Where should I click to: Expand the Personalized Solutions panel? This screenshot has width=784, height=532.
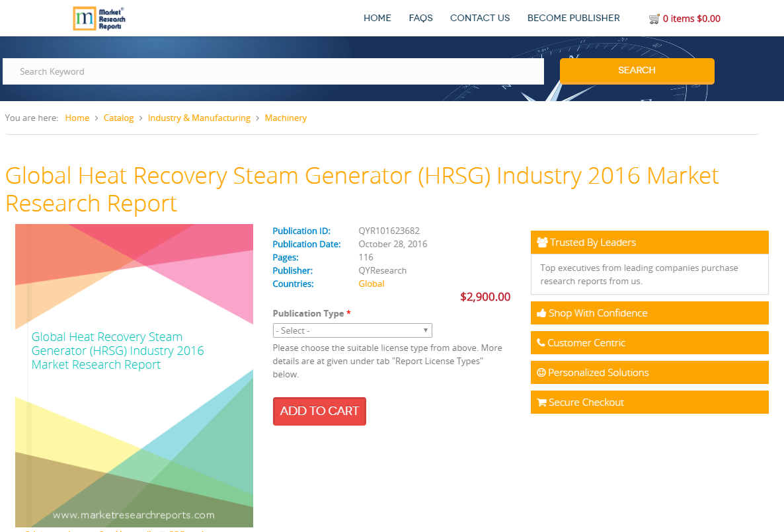click(x=649, y=373)
